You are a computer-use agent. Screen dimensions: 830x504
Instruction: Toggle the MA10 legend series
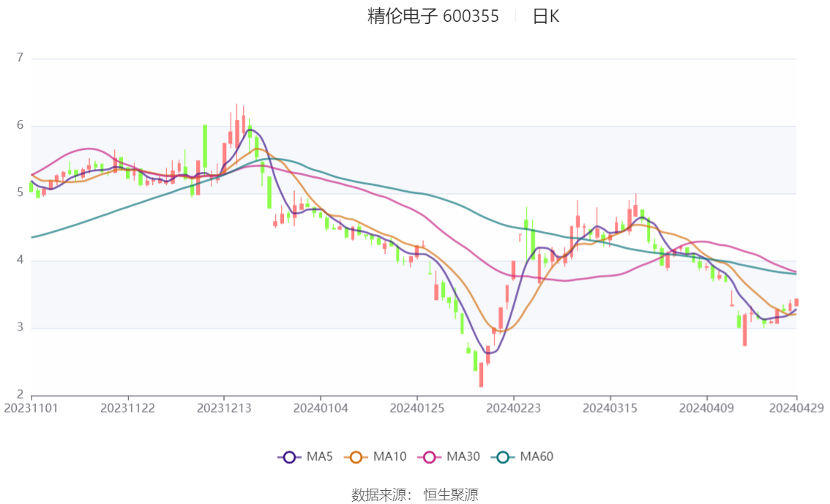375,457
